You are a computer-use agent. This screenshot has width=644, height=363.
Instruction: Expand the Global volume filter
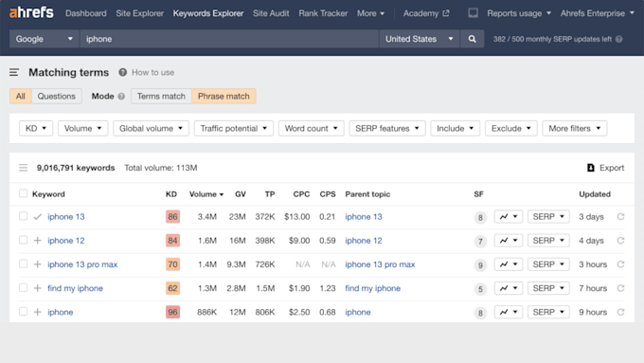coord(151,128)
